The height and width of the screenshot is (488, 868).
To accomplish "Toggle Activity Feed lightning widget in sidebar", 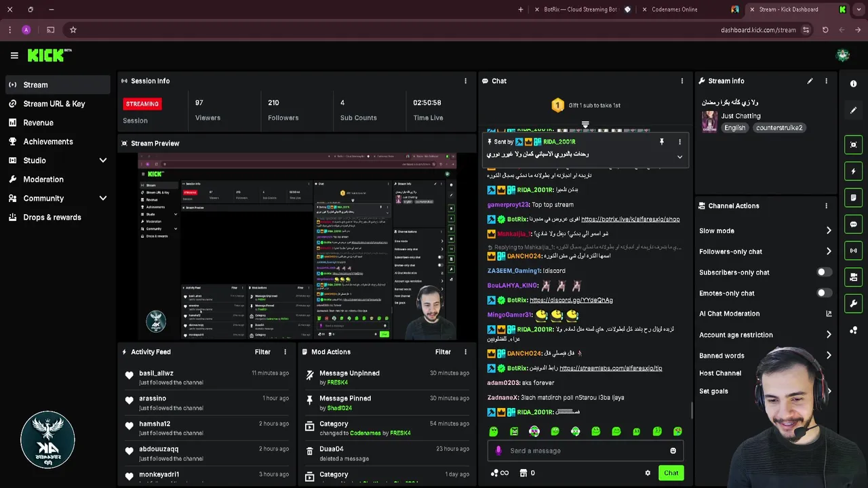I will click(854, 171).
